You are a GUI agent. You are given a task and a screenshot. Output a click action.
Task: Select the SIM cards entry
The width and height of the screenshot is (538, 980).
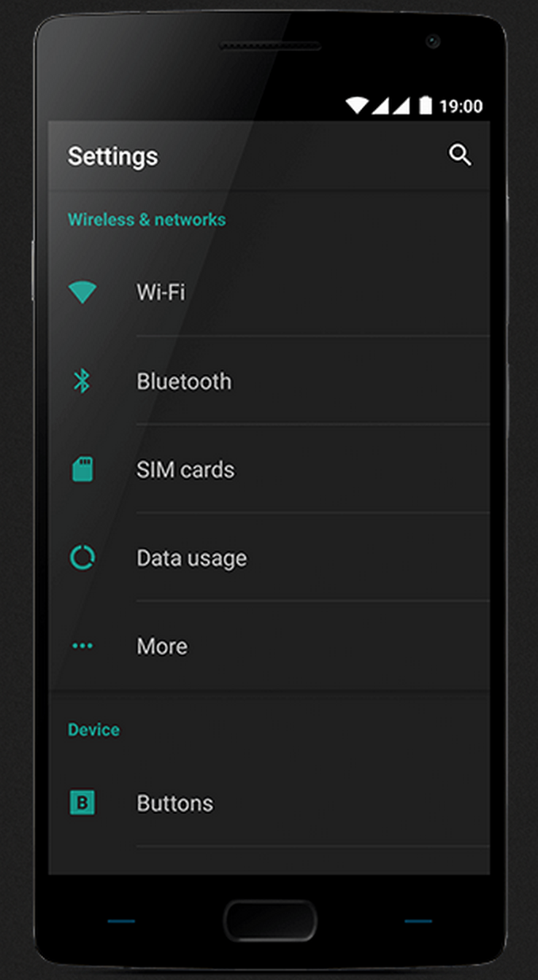(269, 469)
